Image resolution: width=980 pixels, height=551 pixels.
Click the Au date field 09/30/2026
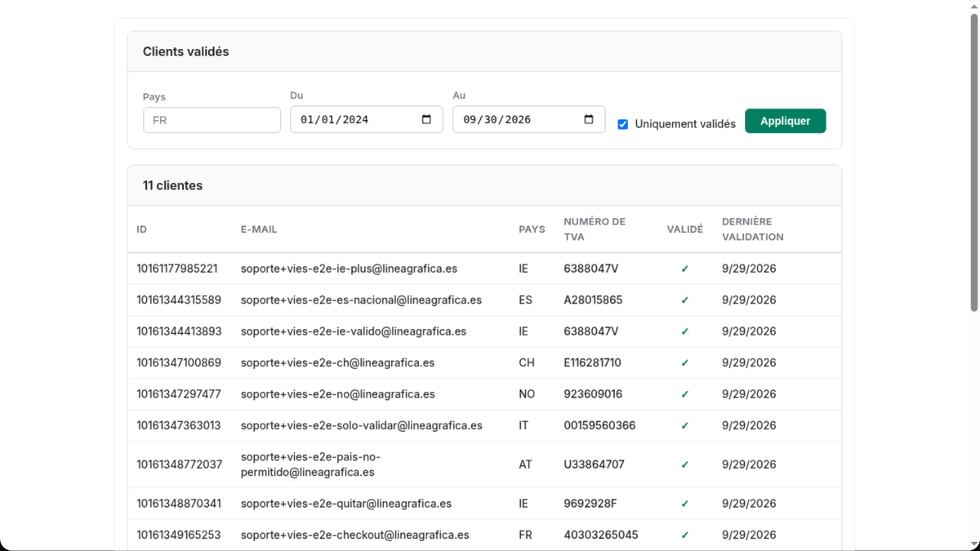529,119
